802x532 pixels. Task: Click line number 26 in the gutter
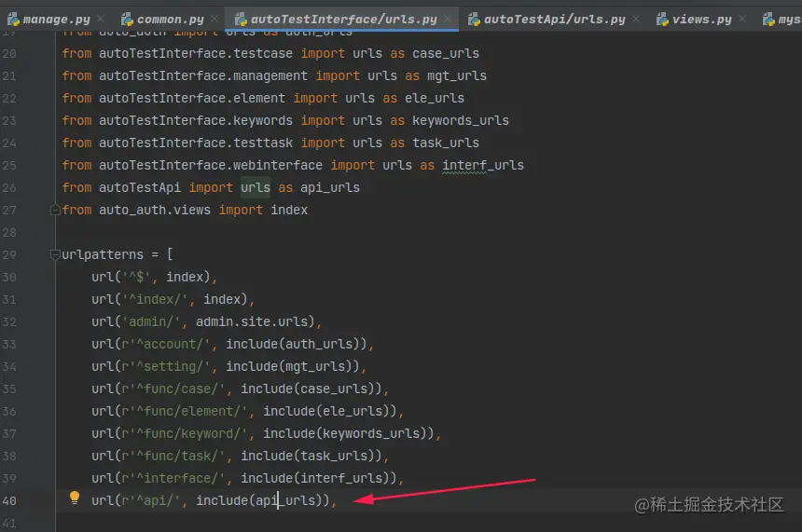9,187
